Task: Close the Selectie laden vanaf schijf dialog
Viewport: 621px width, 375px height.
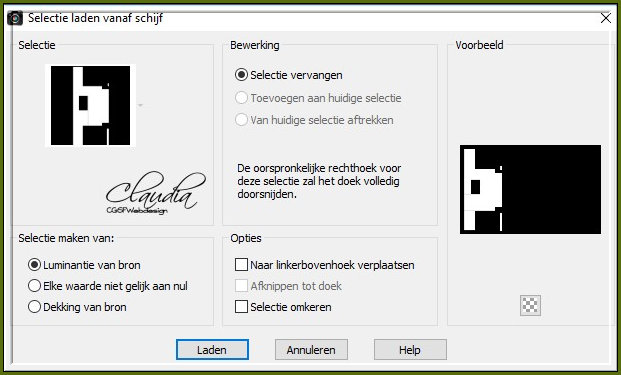Action: [606, 18]
